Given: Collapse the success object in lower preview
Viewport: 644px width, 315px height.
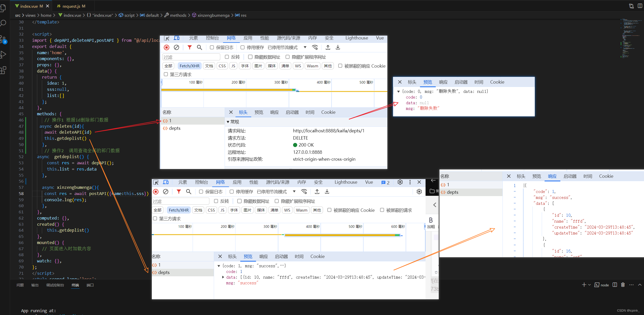Looking at the screenshot, I should 219,266.
